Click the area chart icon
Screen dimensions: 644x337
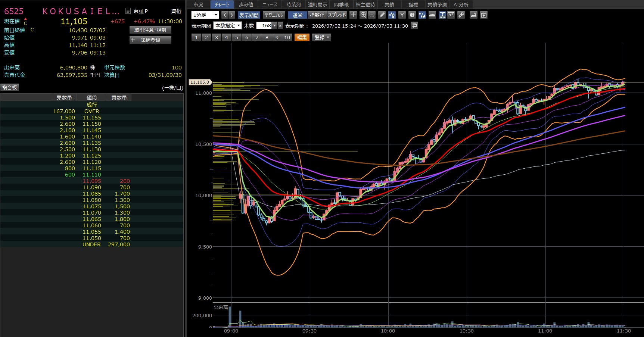point(432,15)
